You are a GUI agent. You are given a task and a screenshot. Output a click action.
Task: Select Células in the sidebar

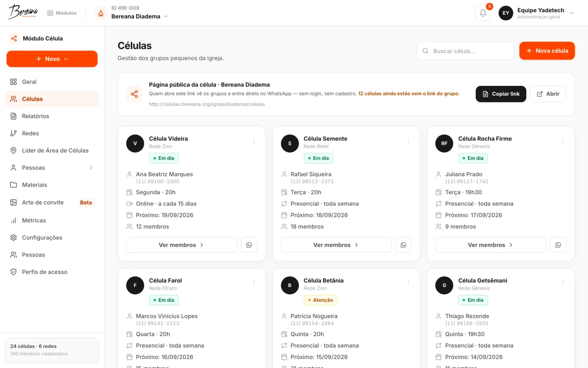click(x=52, y=99)
